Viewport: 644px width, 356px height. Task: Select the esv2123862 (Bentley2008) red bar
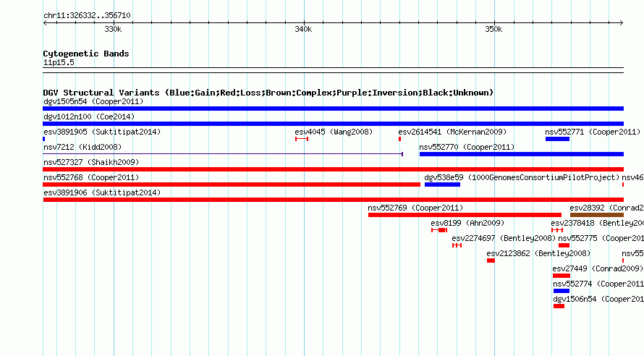(x=491, y=260)
